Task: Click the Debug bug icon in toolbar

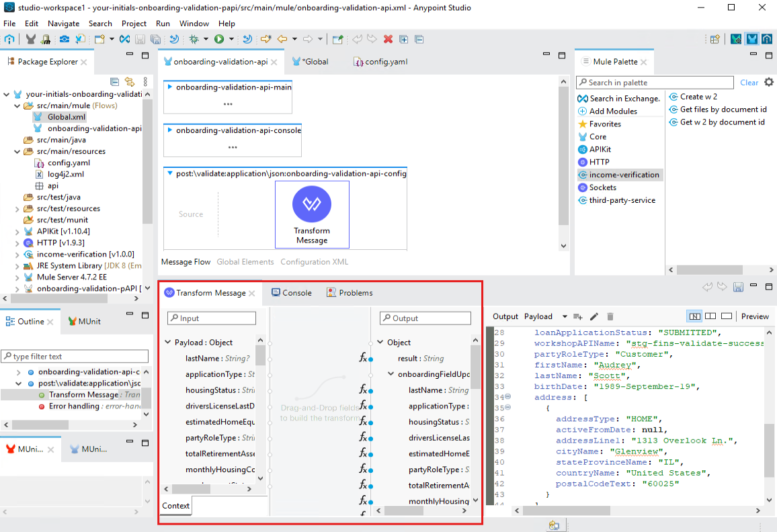Action: click(194, 40)
